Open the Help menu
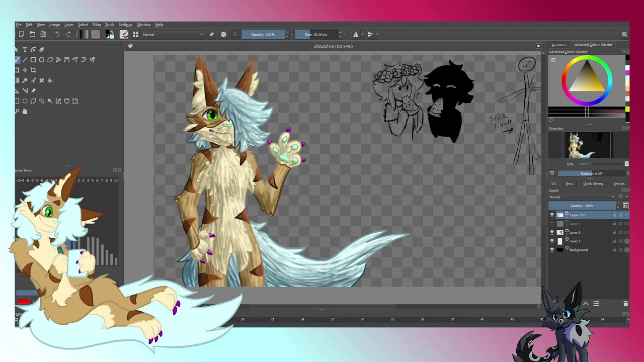644x362 pixels. point(159,25)
